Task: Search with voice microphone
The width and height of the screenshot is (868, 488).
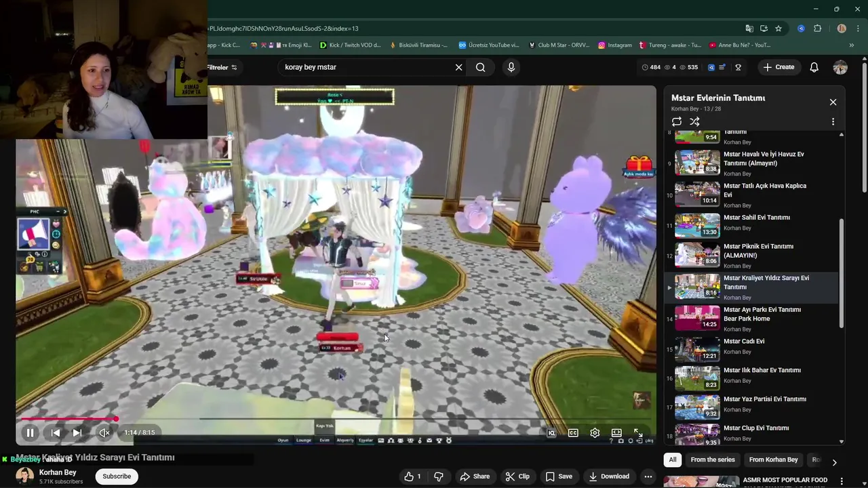Action: pyautogui.click(x=511, y=67)
